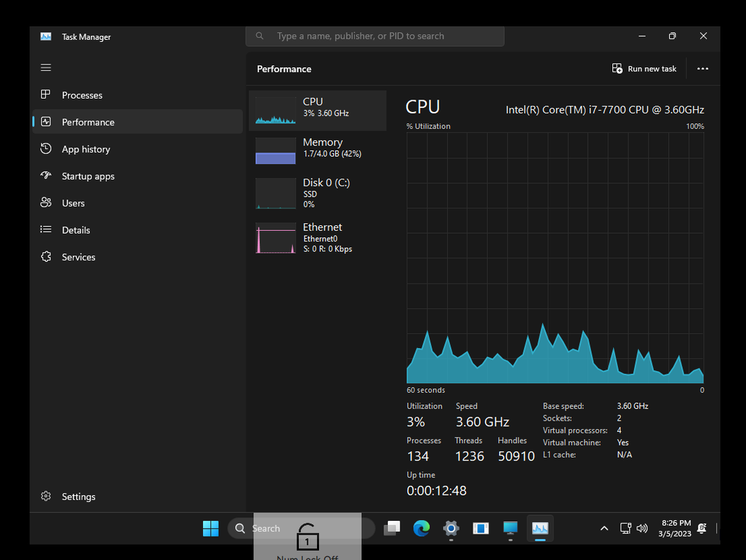Viewport: 746px width, 560px height.
Task: Click Run new task button
Action: tap(644, 69)
